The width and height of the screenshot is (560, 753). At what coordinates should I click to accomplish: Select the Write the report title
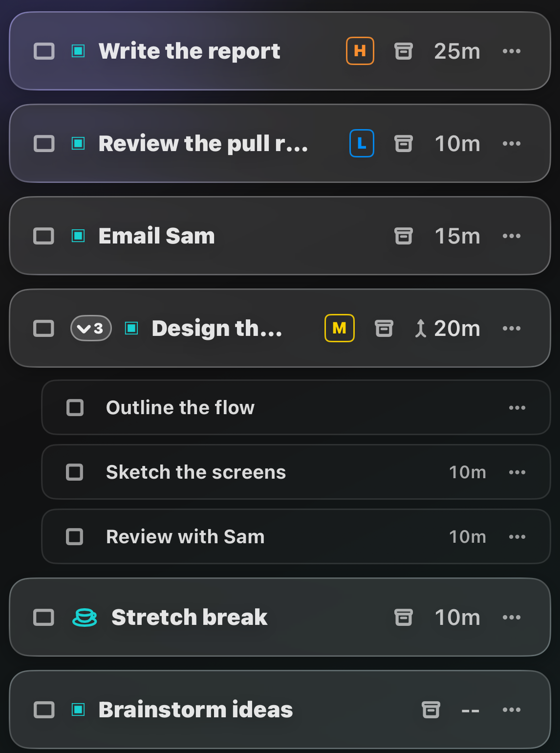190,51
